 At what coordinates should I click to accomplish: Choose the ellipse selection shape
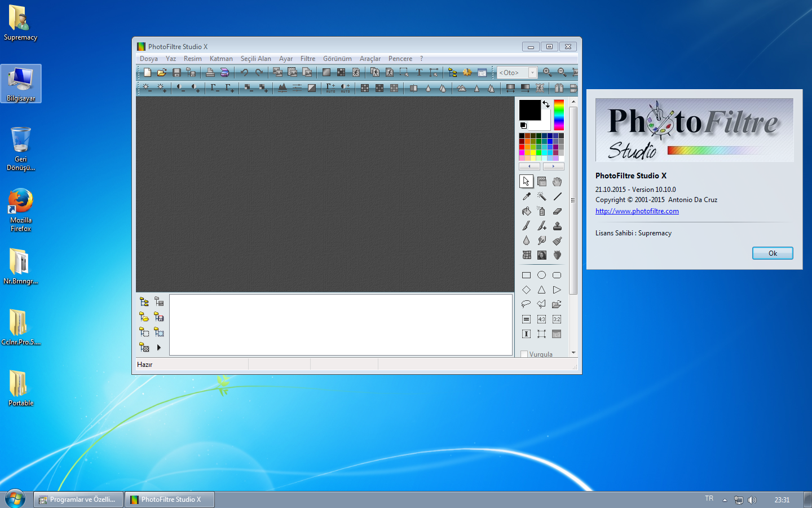(541, 275)
